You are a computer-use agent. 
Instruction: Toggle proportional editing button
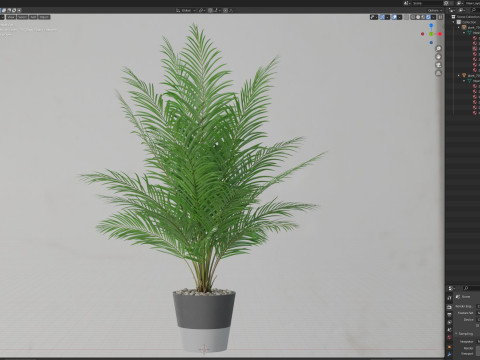tap(225, 10)
